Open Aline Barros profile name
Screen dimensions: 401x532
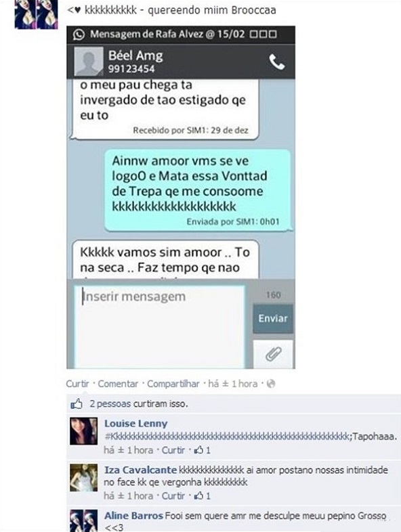click(x=134, y=515)
